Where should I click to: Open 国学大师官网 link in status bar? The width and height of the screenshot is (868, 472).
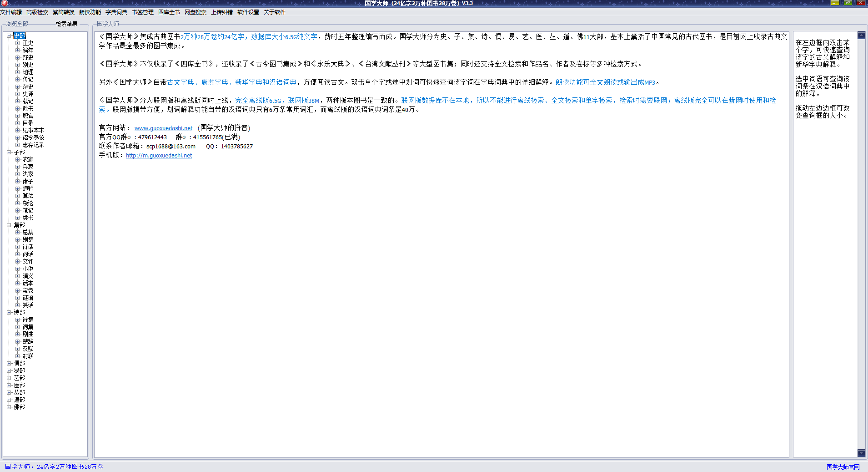click(843, 467)
